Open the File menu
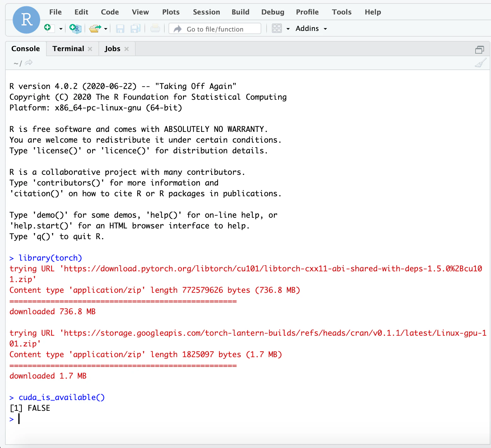Screen dimensions: 491x448 56,12
